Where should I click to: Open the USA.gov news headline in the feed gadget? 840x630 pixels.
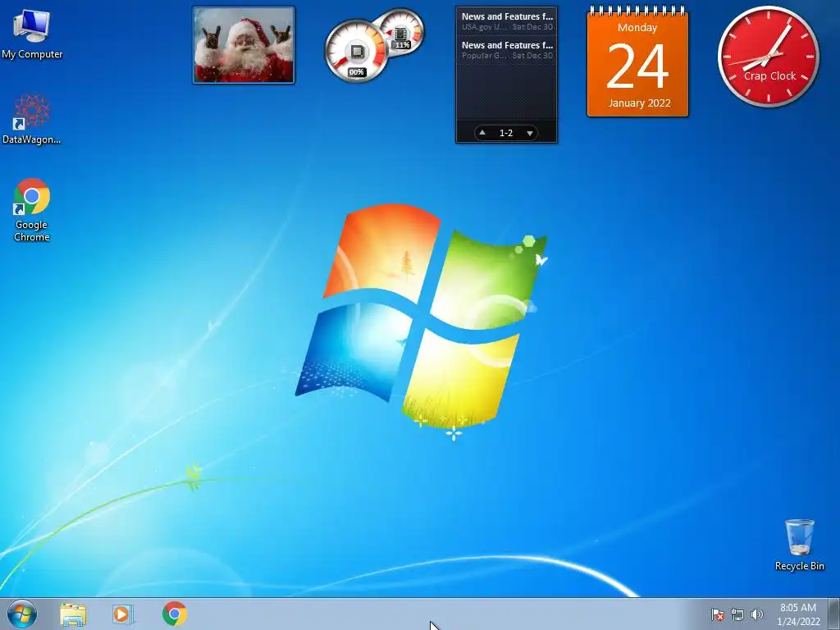point(507,21)
